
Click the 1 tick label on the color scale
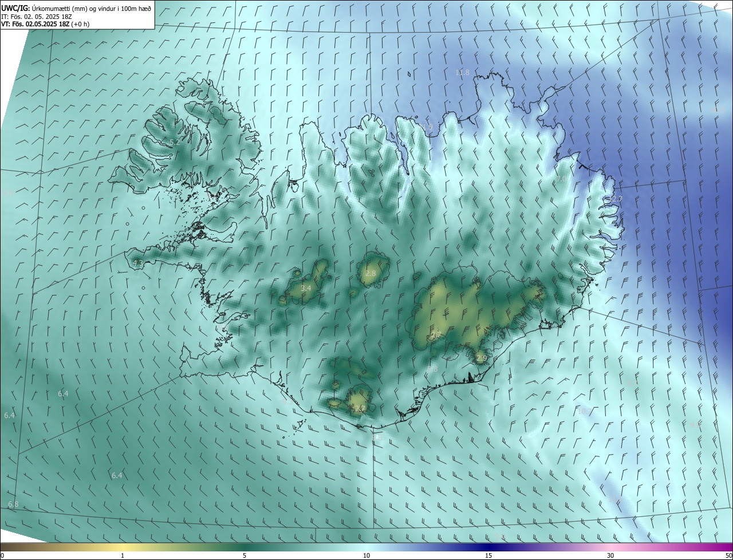tap(123, 556)
